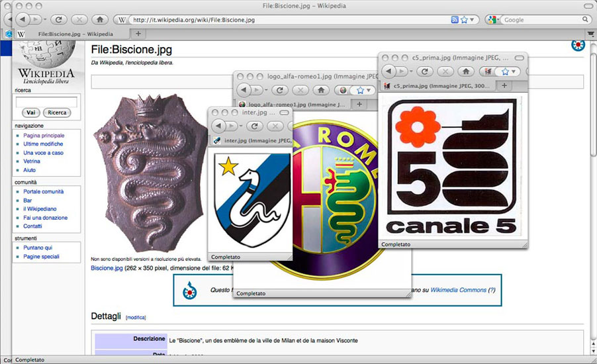Click the (?) help link after Wikimedia Commons
Viewport: 597px width, 364px height.
pos(492,290)
